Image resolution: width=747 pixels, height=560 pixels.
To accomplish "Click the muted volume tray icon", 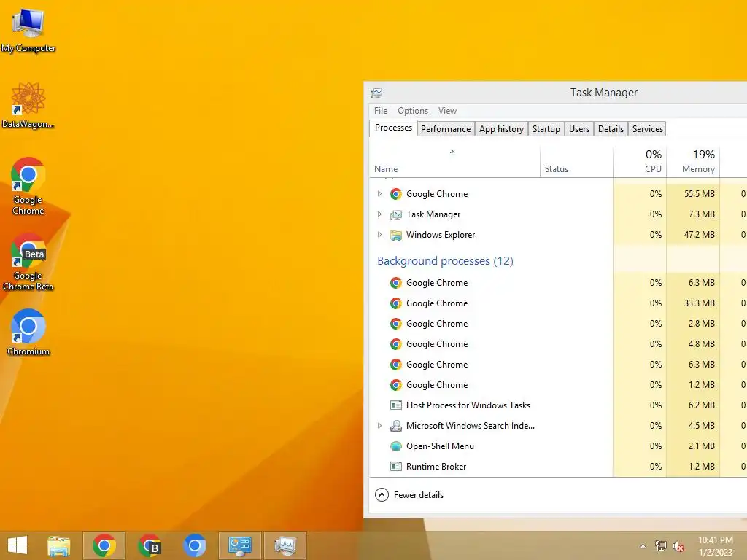I will [x=678, y=546].
